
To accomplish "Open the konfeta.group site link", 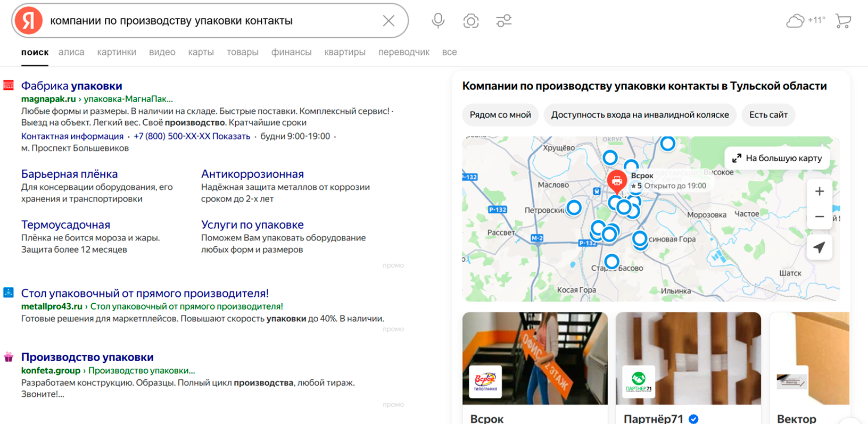I will pos(51,370).
